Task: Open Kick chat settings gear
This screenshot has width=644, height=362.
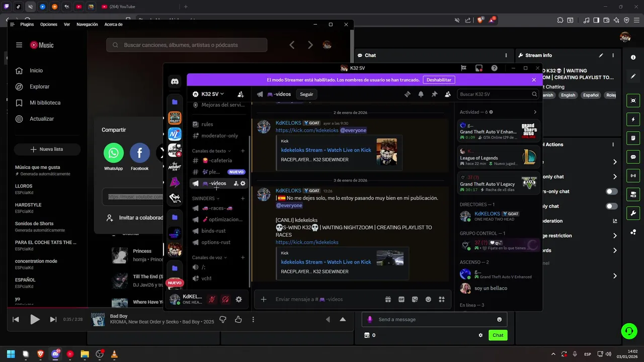Action: 480,335
